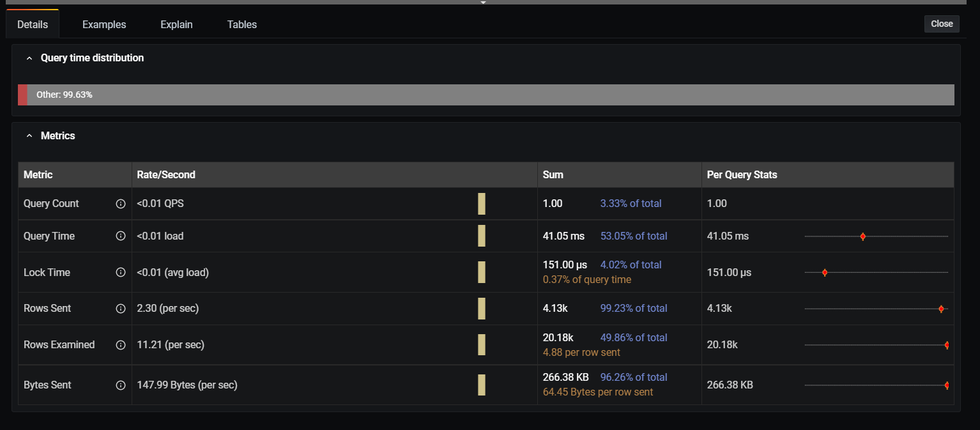Viewport: 980px width, 430px height.
Task: Open the Tables tab
Action: pyautogui.click(x=242, y=24)
